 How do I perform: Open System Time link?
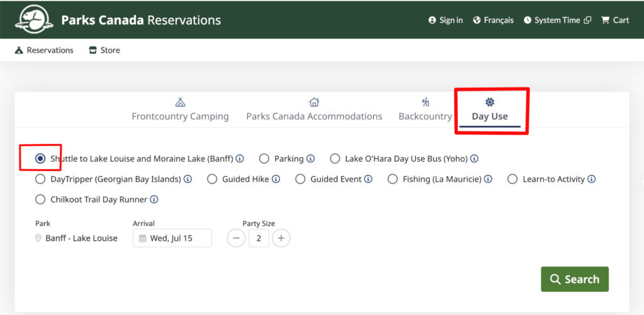[557, 20]
